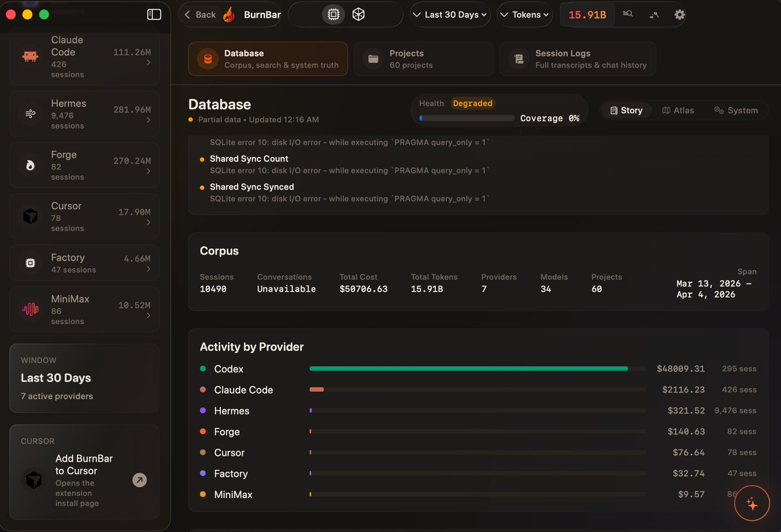Click the Total Cost $50706.63 value
The width and height of the screenshot is (781, 532).
point(363,289)
